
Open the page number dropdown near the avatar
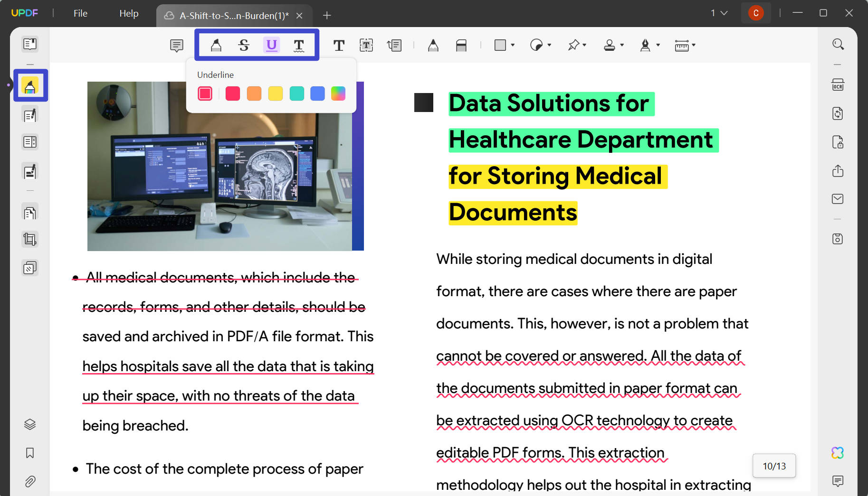[719, 13]
